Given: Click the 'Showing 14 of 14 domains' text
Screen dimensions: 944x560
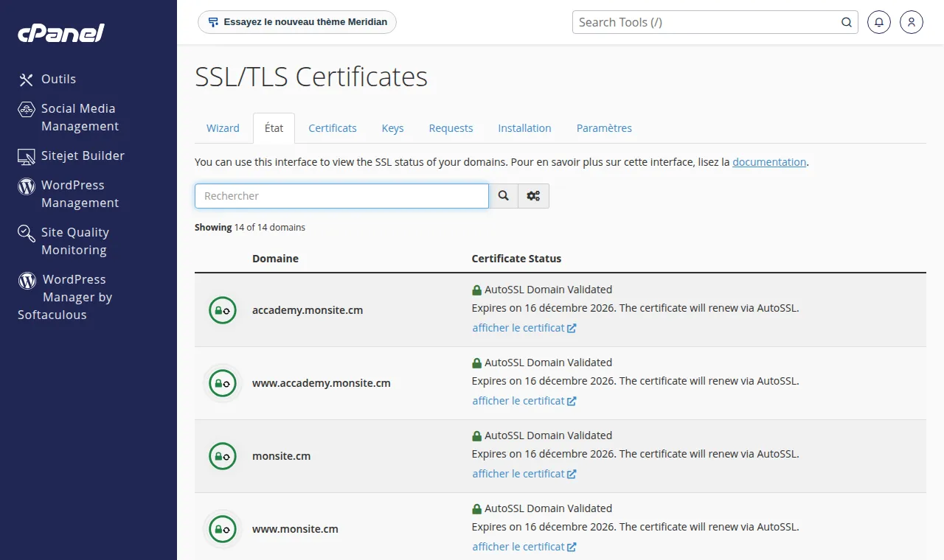Looking at the screenshot, I should (250, 228).
